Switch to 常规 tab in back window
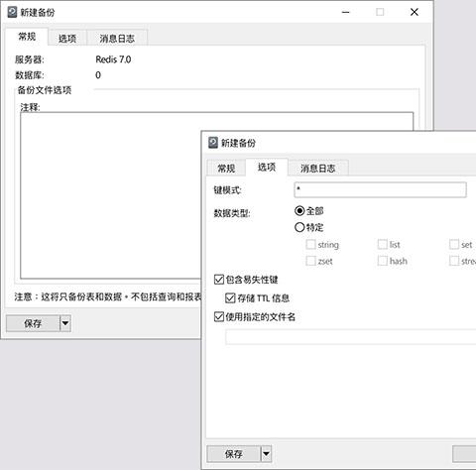The image size is (476, 470). click(x=27, y=37)
